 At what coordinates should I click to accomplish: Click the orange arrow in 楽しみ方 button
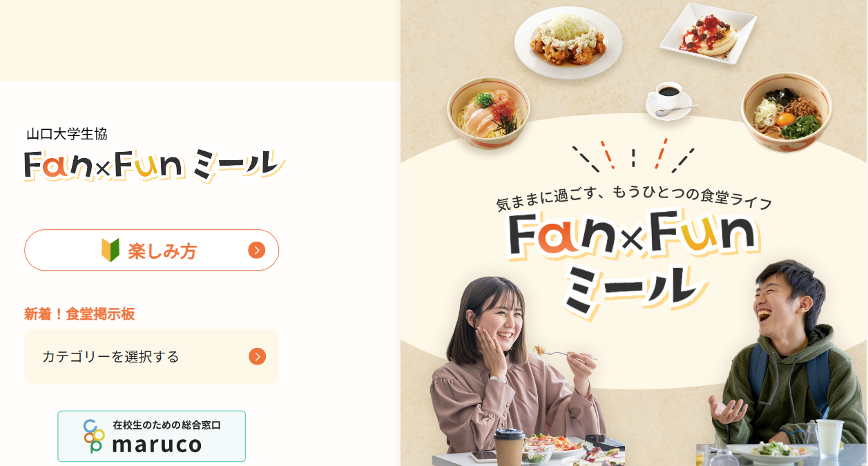click(x=257, y=250)
